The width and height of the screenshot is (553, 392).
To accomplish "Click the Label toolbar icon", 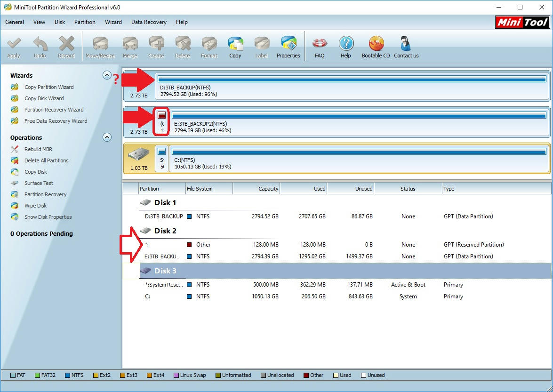I will (262, 44).
